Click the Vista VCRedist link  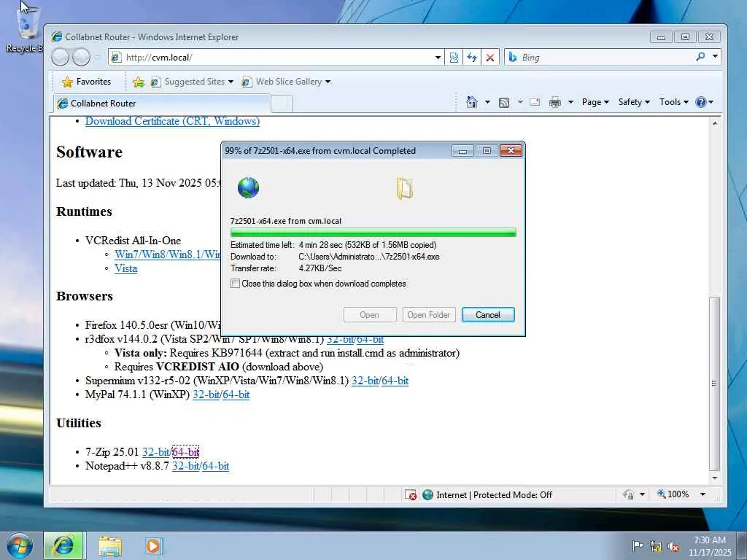125,268
